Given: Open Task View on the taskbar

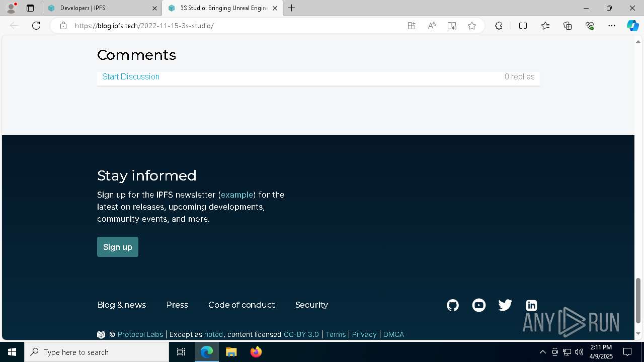Looking at the screenshot, I should click(181, 352).
